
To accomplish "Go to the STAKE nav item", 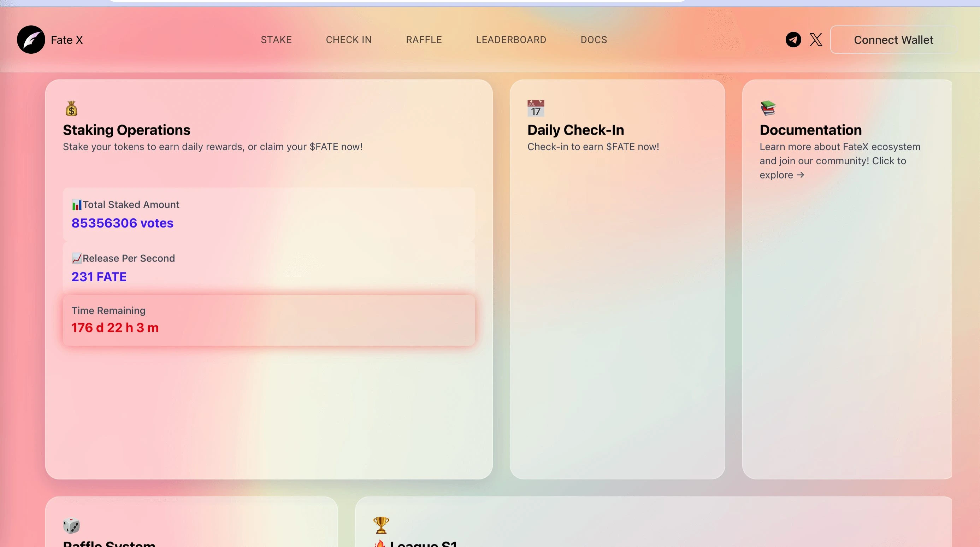I will click(276, 40).
